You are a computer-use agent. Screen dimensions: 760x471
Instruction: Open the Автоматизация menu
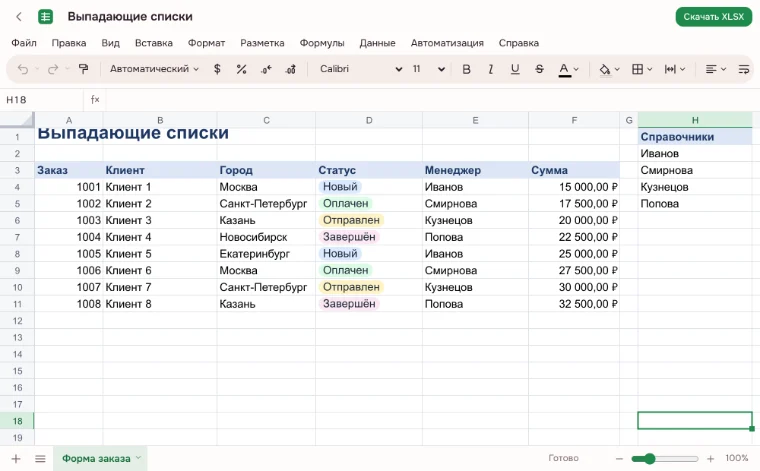[x=447, y=43]
